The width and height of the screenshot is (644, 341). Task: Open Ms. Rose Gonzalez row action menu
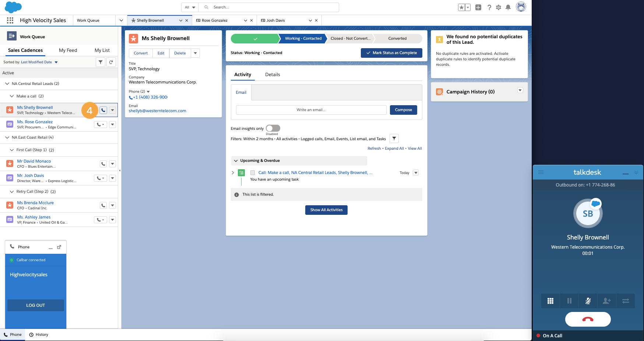pyautogui.click(x=113, y=124)
